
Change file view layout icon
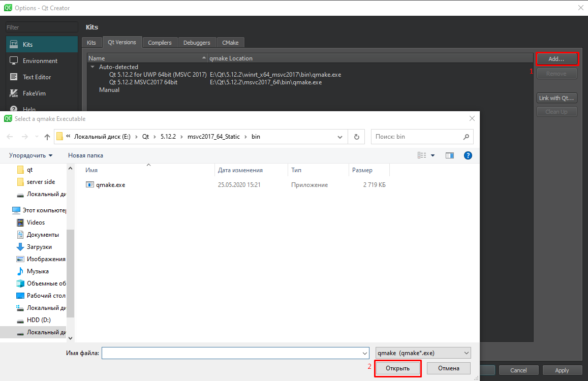point(422,155)
